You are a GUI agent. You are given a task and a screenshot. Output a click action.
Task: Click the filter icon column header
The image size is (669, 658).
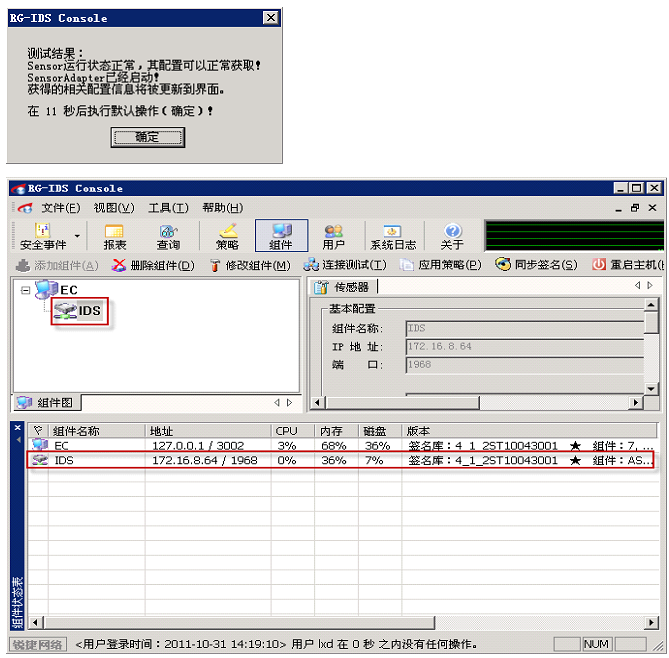click(38, 431)
